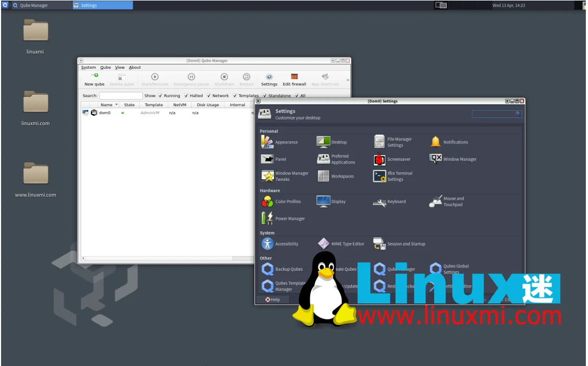
Task: Click Qube Manager search field
Action: point(121,96)
